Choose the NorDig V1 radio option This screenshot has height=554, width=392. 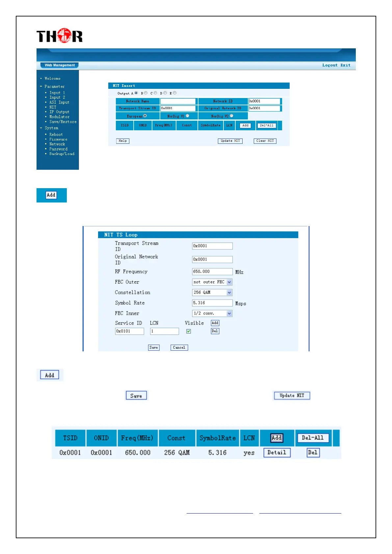(188, 116)
